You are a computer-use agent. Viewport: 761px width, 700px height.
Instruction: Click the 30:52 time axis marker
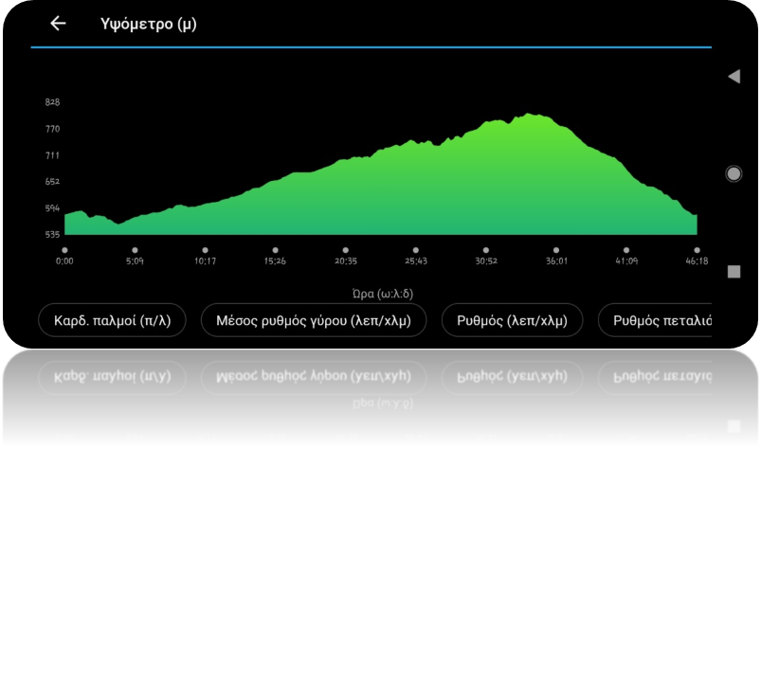pos(486,257)
